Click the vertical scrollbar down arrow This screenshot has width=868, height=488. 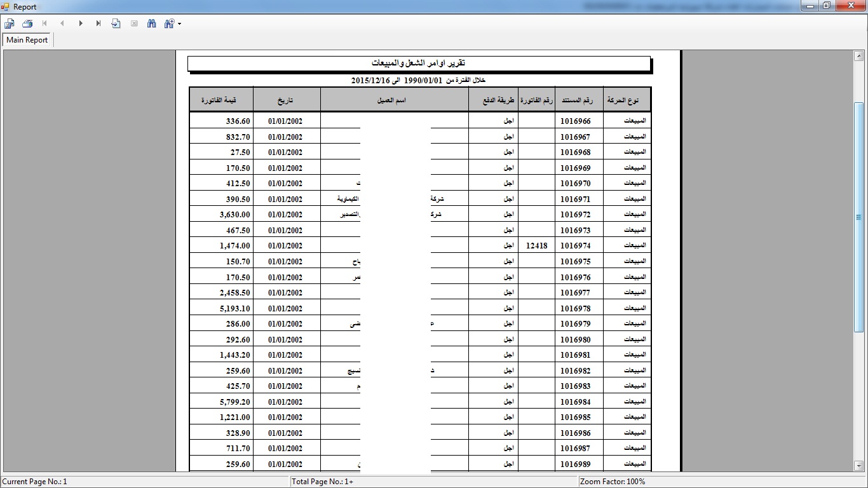859,466
